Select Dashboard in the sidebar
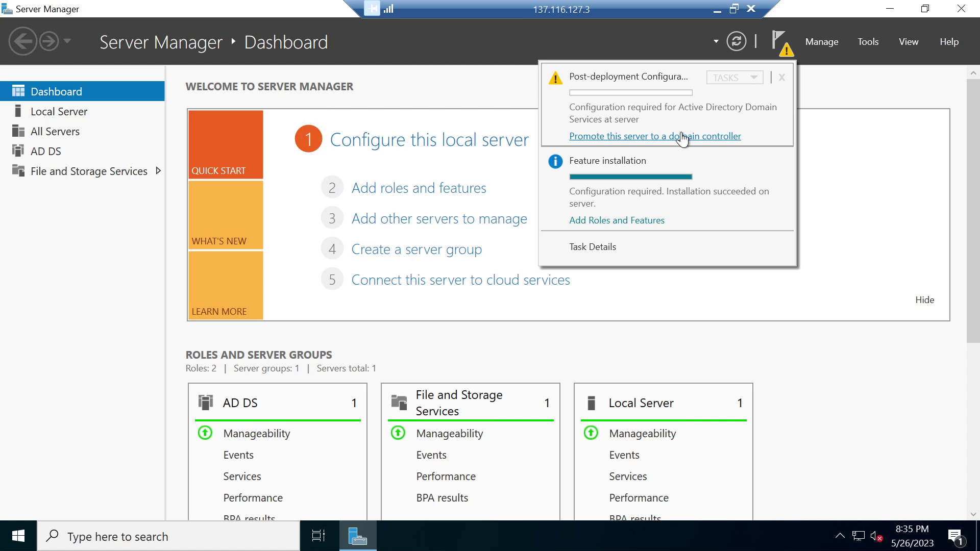The width and height of the screenshot is (980, 551). coord(82,91)
